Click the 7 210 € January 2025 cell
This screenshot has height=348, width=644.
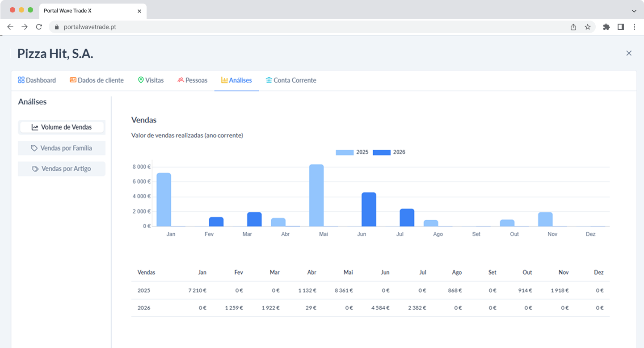[x=197, y=290]
